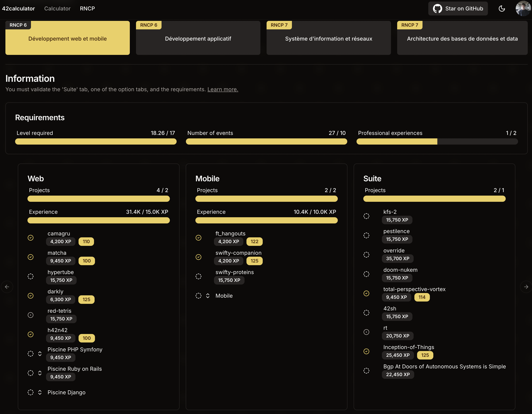Click the Inception-of-Things completed check icon

366,351
